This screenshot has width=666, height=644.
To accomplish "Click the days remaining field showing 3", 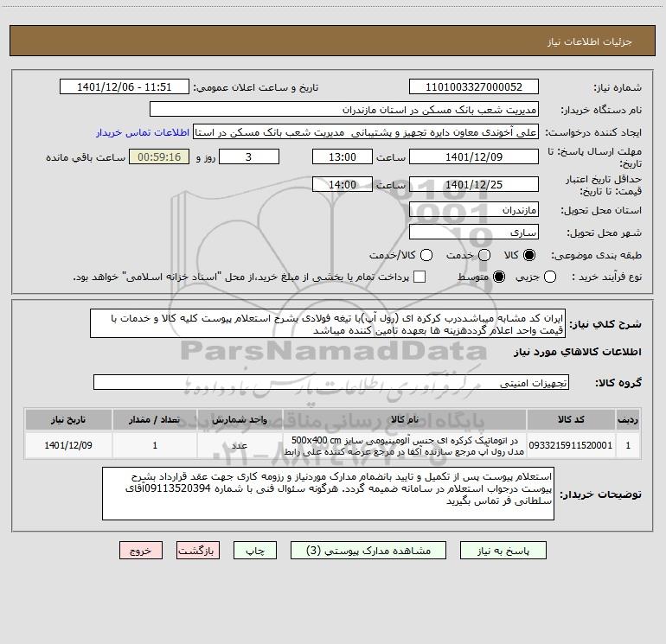I will (x=249, y=157).
